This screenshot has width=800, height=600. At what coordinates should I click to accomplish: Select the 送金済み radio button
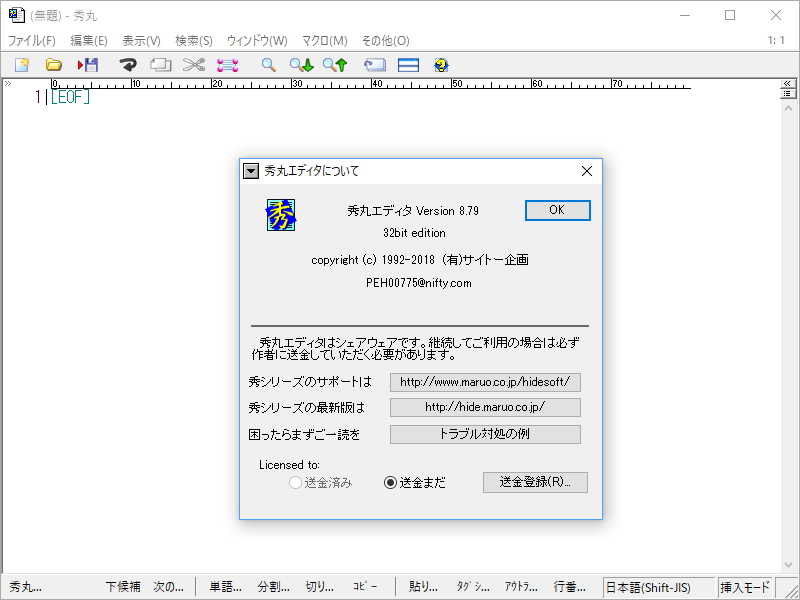click(x=296, y=483)
